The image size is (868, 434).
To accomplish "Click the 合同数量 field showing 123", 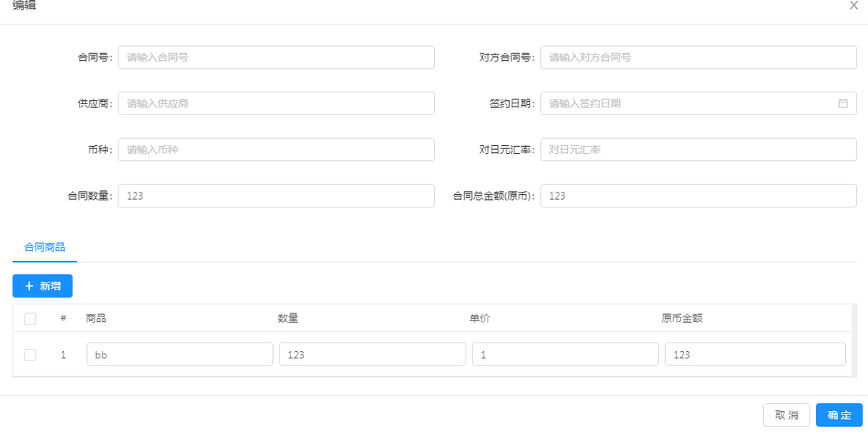I will (276, 196).
